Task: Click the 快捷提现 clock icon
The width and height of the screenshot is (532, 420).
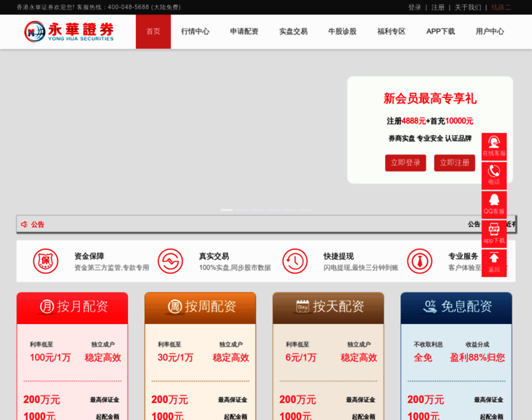Action: 295,261
